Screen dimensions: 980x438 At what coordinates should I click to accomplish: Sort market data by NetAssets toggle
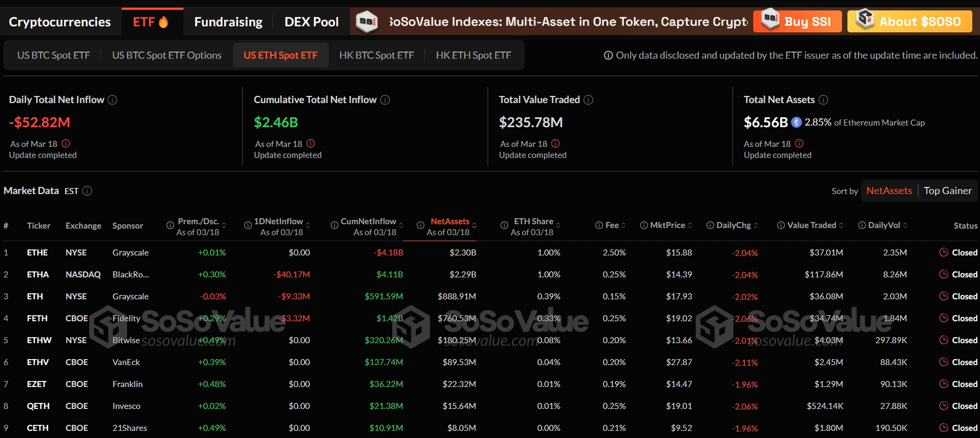click(x=889, y=191)
